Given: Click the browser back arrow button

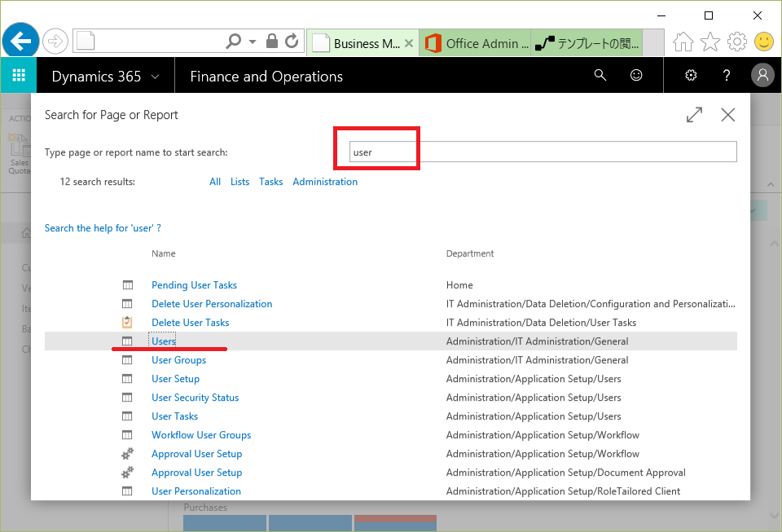Looking at the screenshot, I should click(20, 41).
